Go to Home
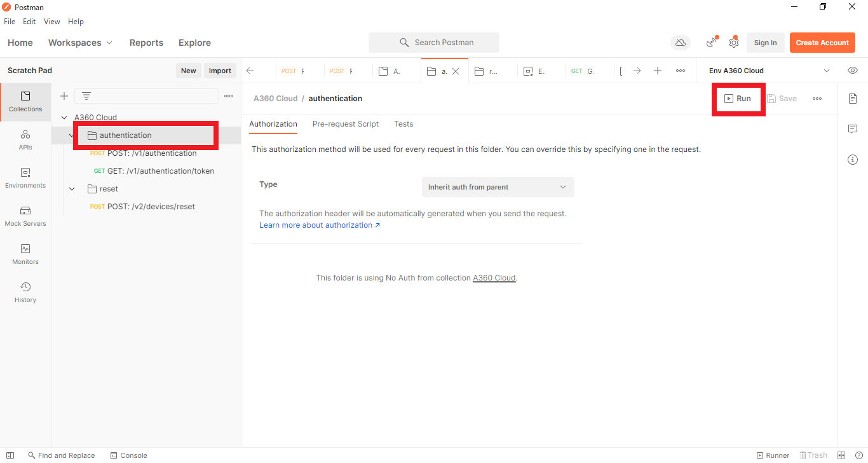 coord(20,43)
